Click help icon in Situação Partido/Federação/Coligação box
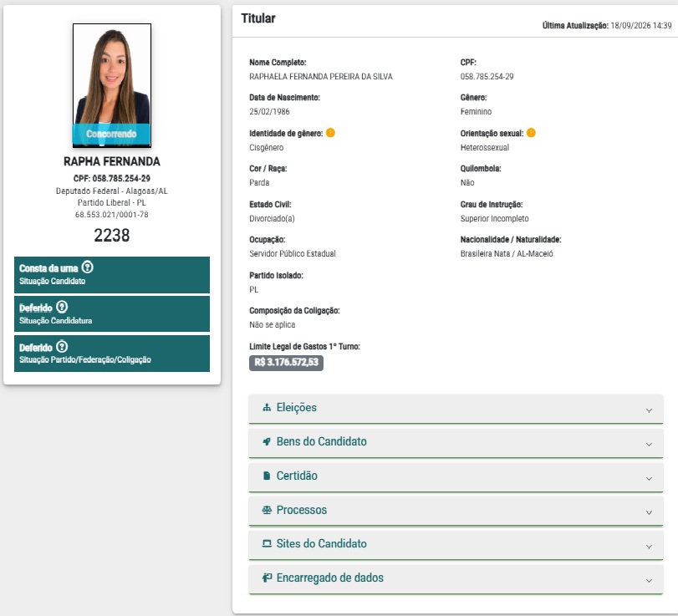The width and height of the screenshot is (678, 616). coord(62,347)
